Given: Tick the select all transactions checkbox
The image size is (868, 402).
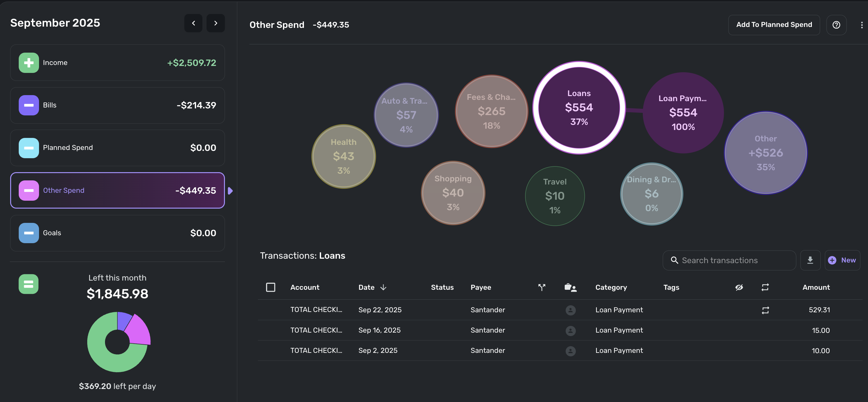Looking at the screenshot, I should click(x=271, y=287).
